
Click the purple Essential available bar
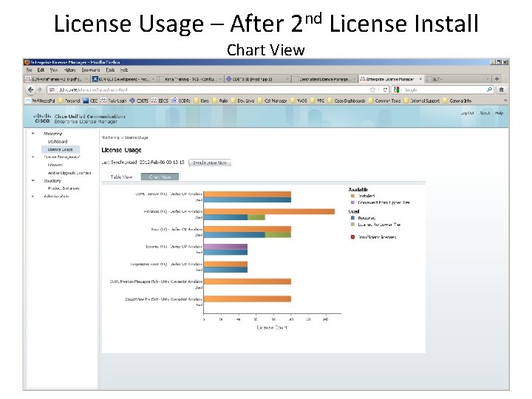coord(225,247)
